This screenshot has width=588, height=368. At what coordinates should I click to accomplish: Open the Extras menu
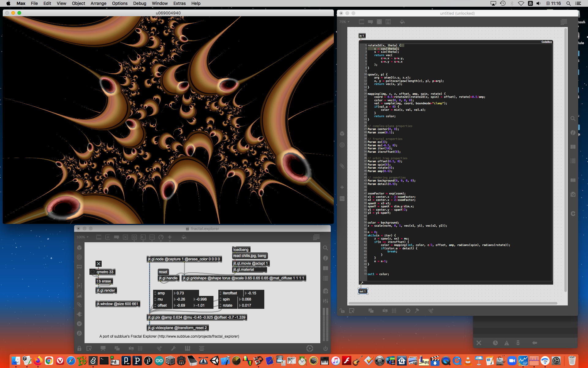click(179, 3)
